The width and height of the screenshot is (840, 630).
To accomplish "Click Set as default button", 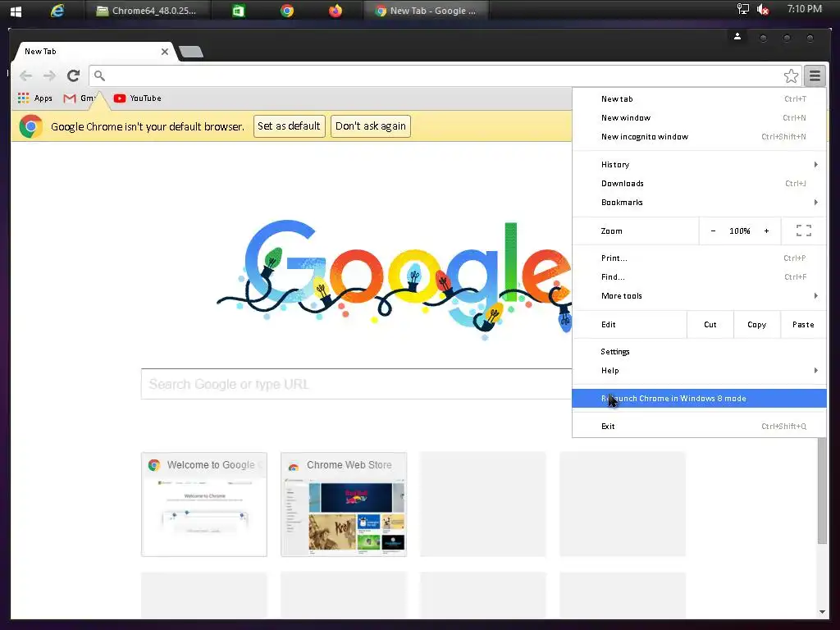I will click(290, 126).
